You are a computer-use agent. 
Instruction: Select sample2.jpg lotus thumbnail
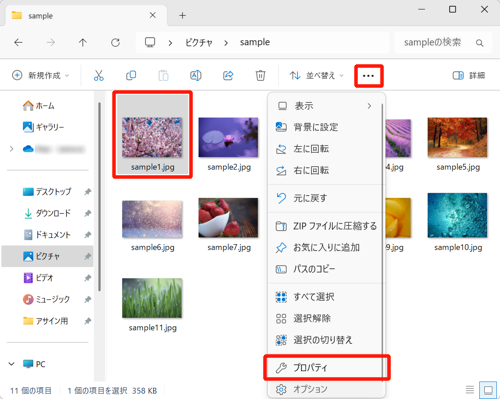228,137
